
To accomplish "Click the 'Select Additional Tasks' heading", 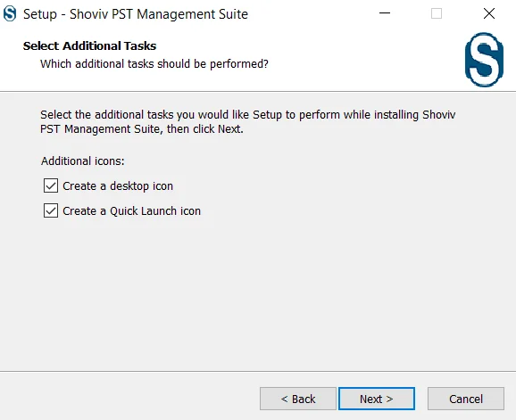I will 89,45.
